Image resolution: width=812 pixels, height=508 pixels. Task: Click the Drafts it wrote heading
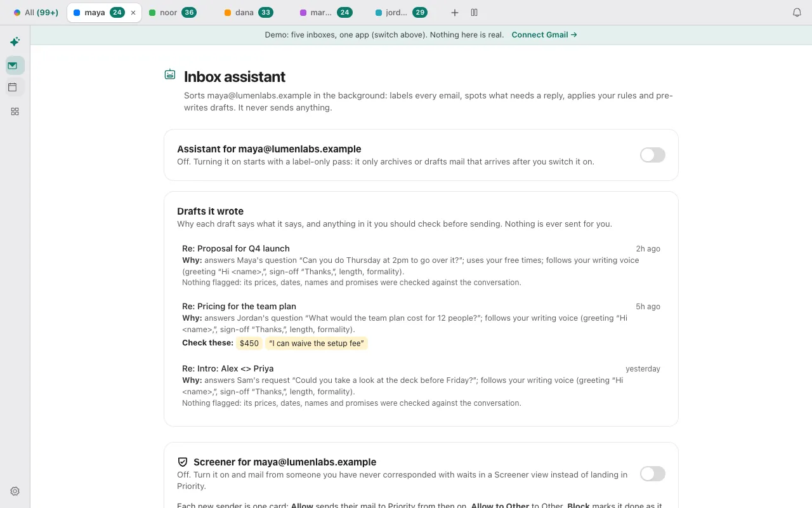210,211
